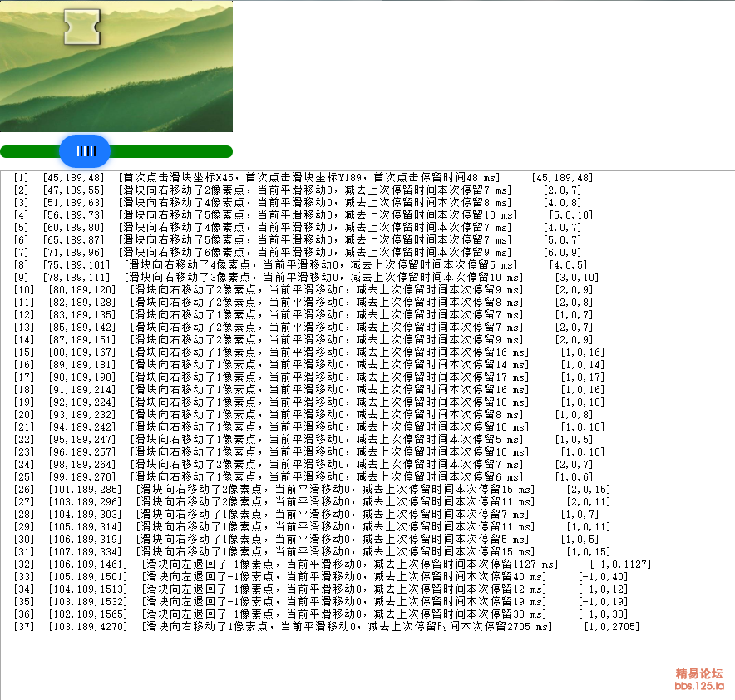Select log row [13] with [85,189,142]

pos(303,328)
